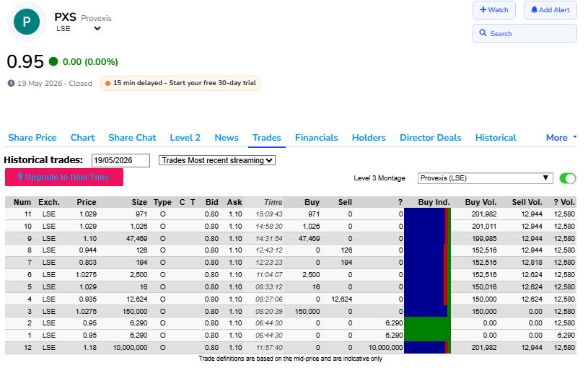
Task: Click the type O marker in trade 5
Action: [163, 287]
